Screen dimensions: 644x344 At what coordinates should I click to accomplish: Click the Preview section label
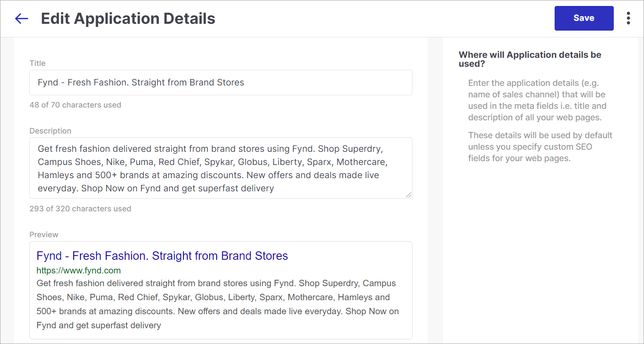click(44, 235)
